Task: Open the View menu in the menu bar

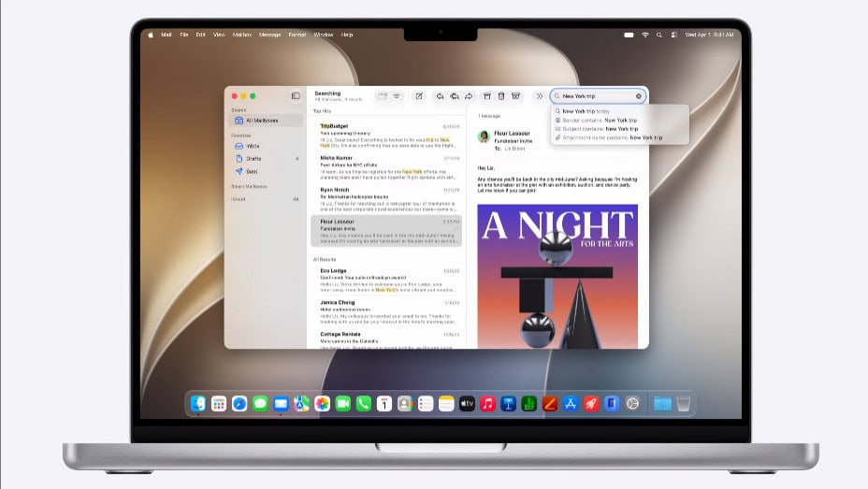Action: 219,35
